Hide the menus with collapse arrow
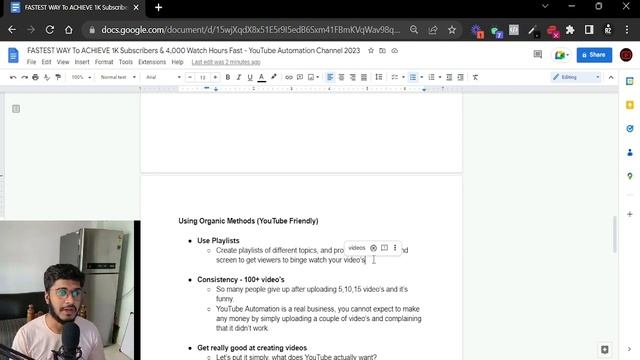Screen dimensions: 640x360 tap(611, 77)
